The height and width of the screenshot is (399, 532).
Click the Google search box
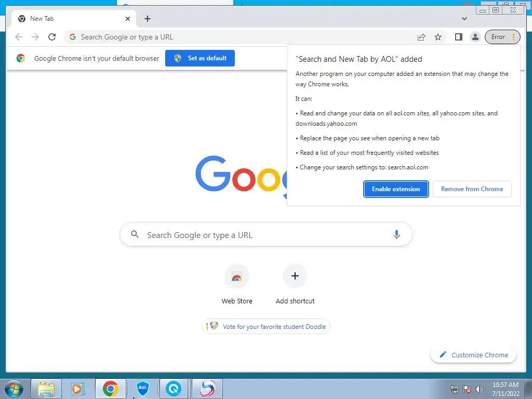(x=266, y=235)
